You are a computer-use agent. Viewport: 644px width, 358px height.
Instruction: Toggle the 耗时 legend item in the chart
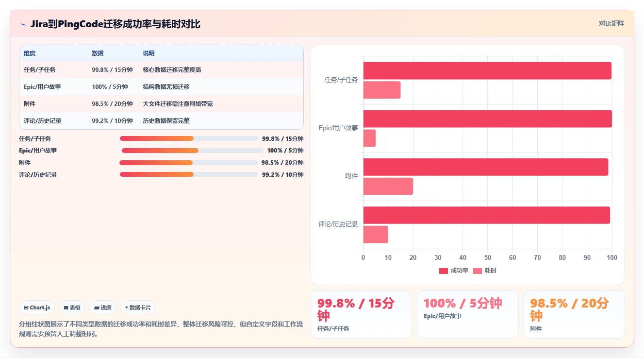click(485, 271)
